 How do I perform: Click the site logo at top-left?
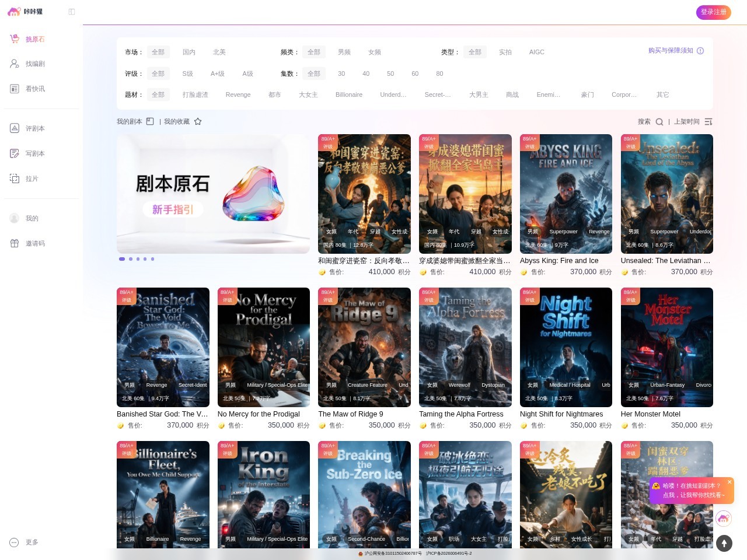pyautogui.click(x=25, y=12)
